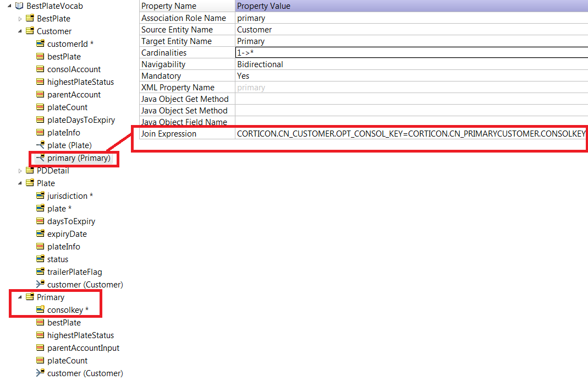
Task: Select the Mandatory value Yes
Action: (x=243, y=76)
